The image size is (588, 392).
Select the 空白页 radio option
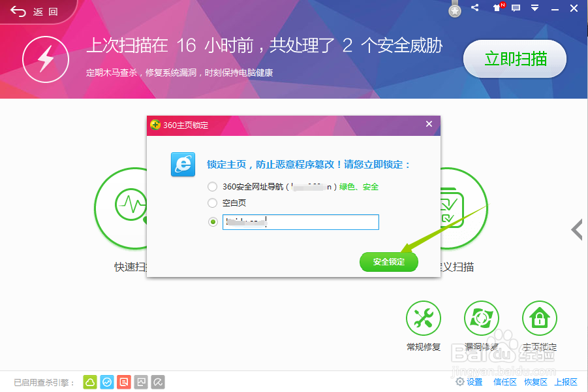(212, 203)
